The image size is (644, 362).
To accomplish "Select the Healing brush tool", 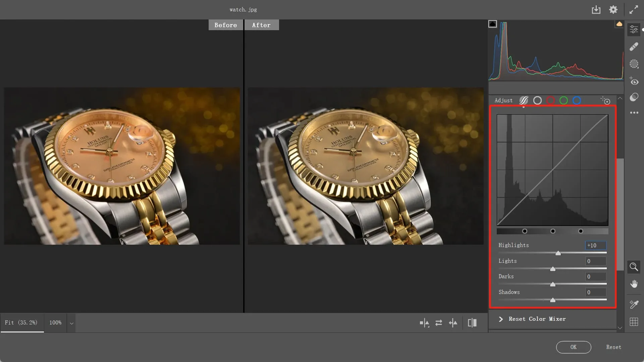I will pos(634,47).
